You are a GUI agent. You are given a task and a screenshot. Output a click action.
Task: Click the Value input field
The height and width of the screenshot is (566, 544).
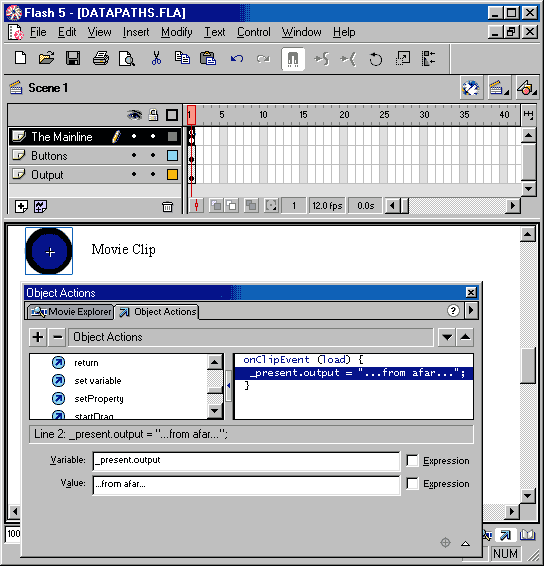tap(246, 485)
